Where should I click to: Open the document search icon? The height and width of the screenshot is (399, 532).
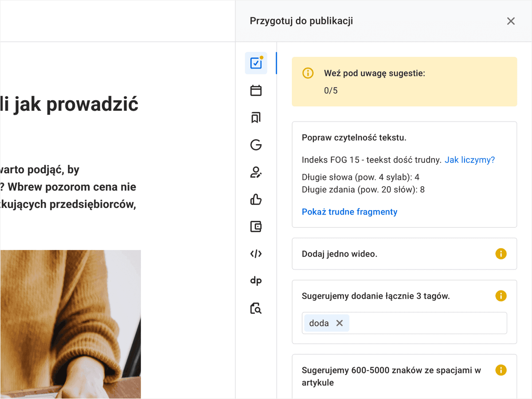tap(256, 308)
